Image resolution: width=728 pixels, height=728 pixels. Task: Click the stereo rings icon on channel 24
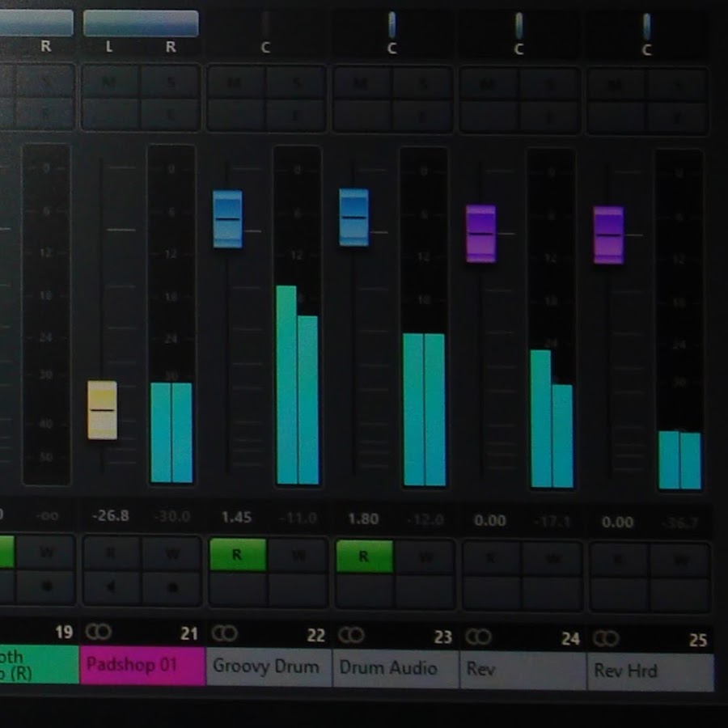click(x=478, y=637)
